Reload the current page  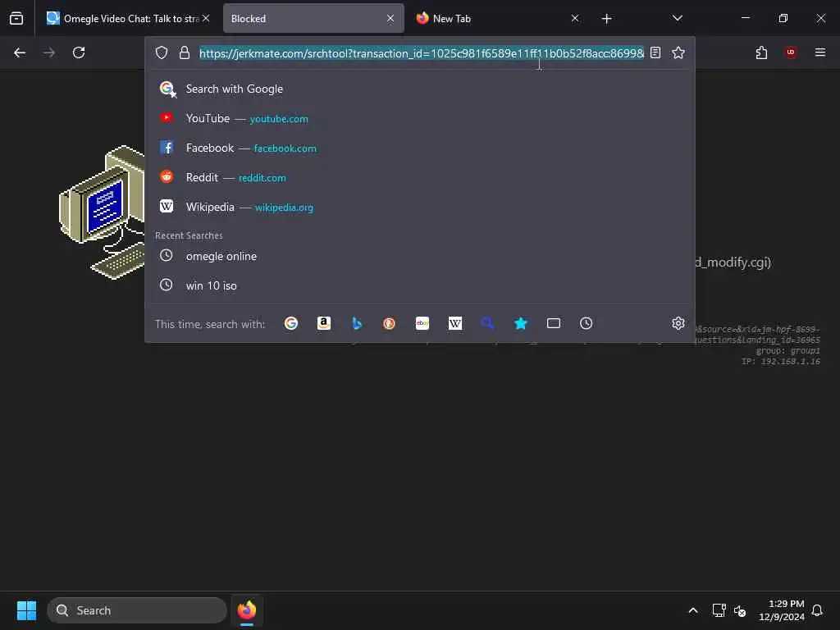[x=79, y=52]
